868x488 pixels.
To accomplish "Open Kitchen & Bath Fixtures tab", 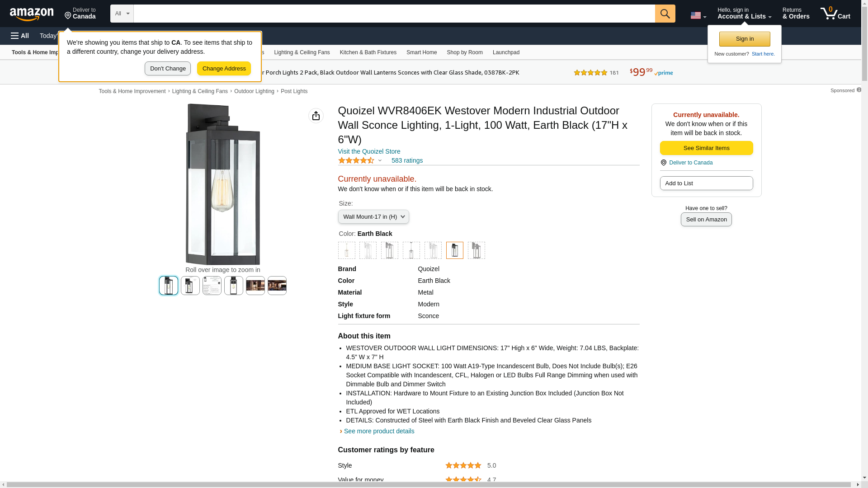I will [368, 52].
